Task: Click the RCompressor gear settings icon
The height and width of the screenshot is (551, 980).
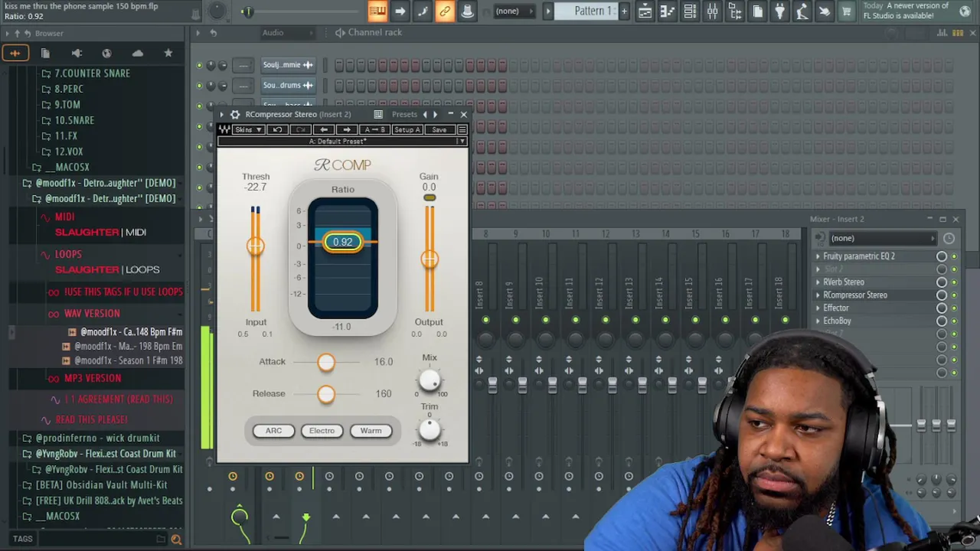Action: point(235,115)
